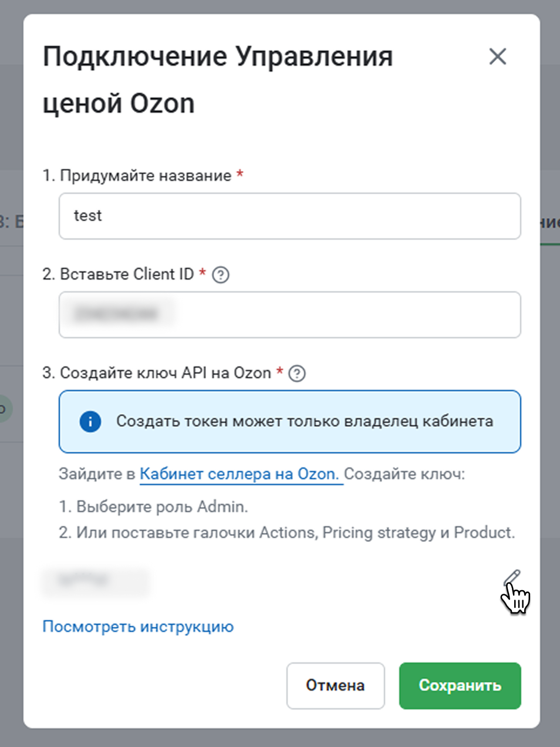Click the "2. Вставьте Client ID" label

click(x=118, y=274)
